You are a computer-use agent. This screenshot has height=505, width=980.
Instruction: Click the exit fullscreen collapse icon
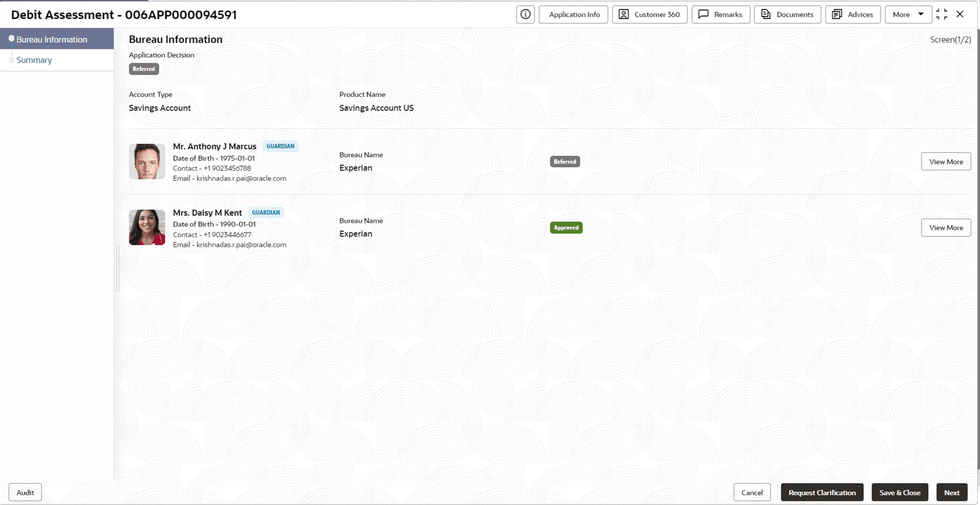coord(941,14)
